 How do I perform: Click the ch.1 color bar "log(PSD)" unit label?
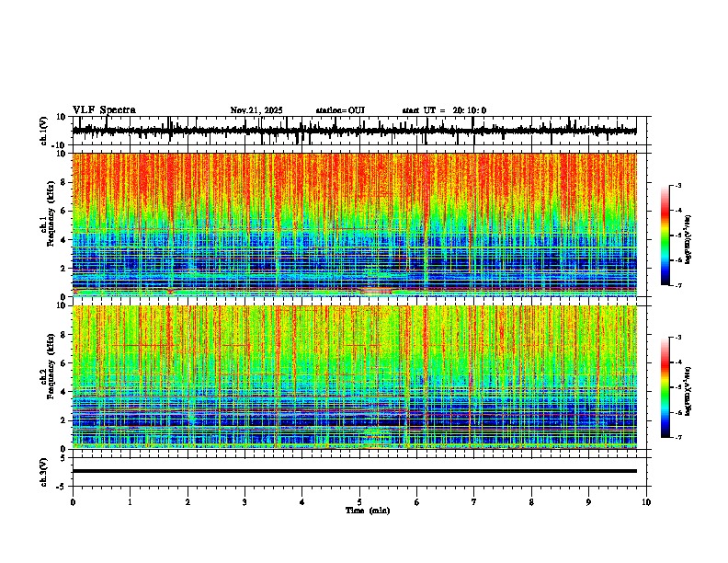click(x=688, y=239)
